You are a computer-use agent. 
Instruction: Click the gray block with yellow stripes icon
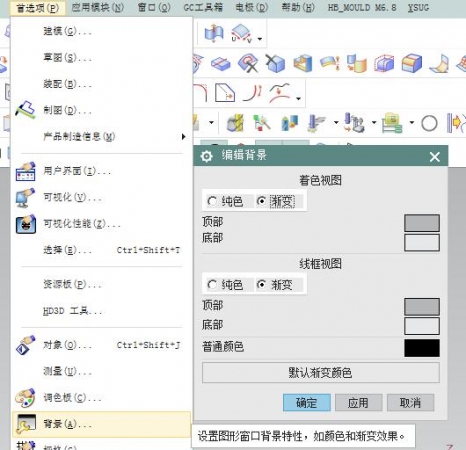point(236,123)
